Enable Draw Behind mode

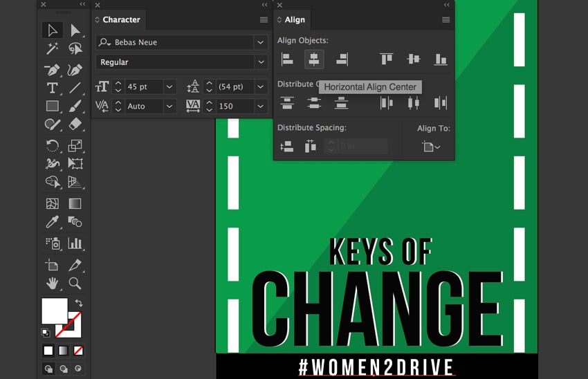coord(64,369)
